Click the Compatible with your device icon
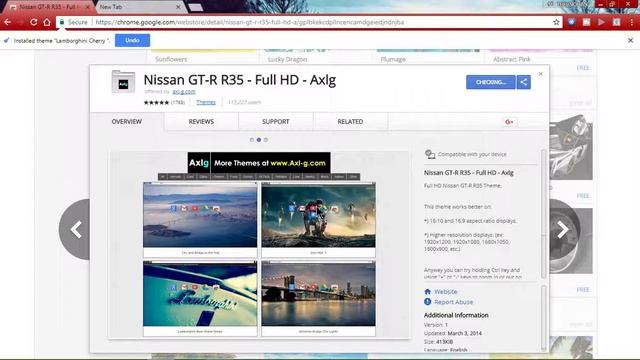 point(430,154)
